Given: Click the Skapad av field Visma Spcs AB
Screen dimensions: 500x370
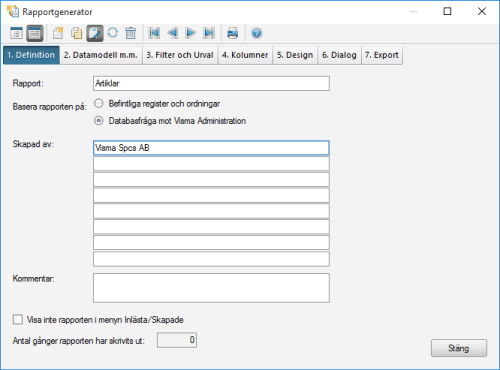Looking at the screenshot, I should coord(211,148).
